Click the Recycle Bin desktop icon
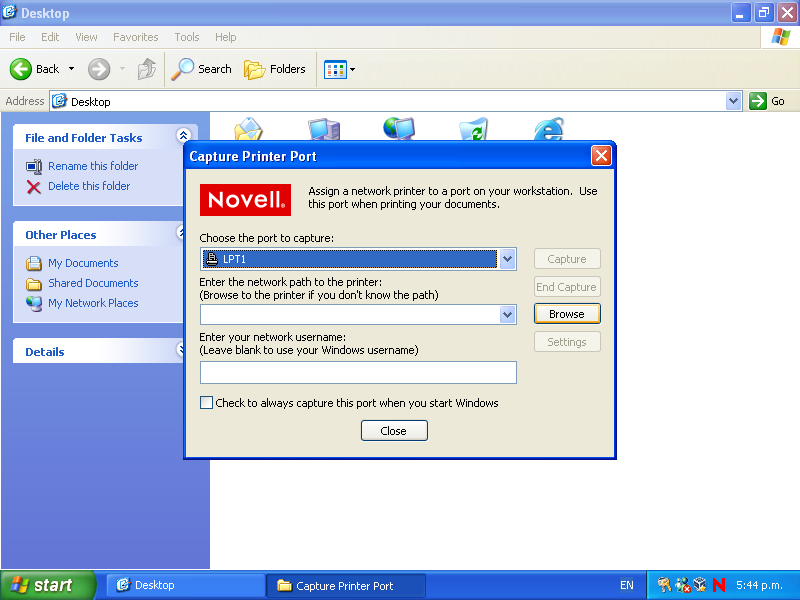The image size is (800, 600). pos(473,129)
